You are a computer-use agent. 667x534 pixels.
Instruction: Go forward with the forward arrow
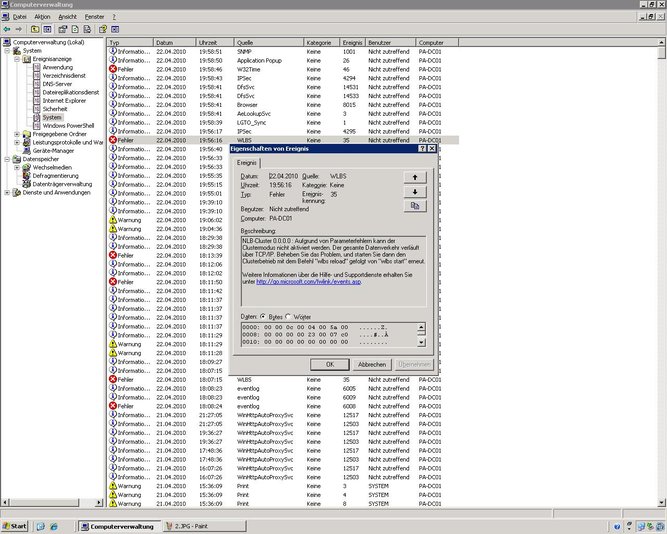(x=19, y=29)
